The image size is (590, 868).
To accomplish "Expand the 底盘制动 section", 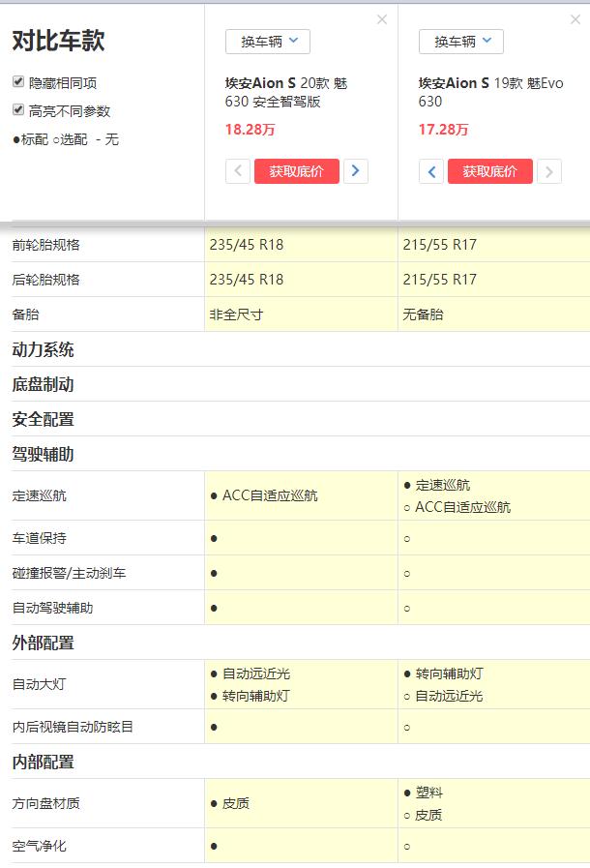I will (44, 384).
